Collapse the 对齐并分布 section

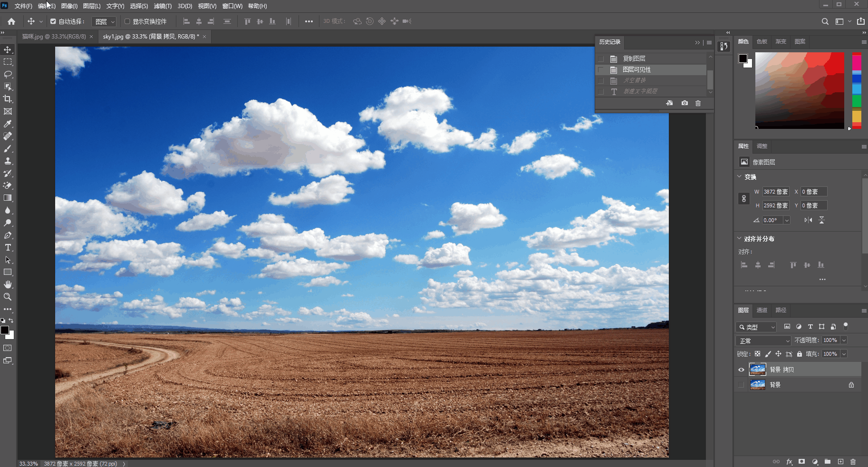click(x=739, y=238)
